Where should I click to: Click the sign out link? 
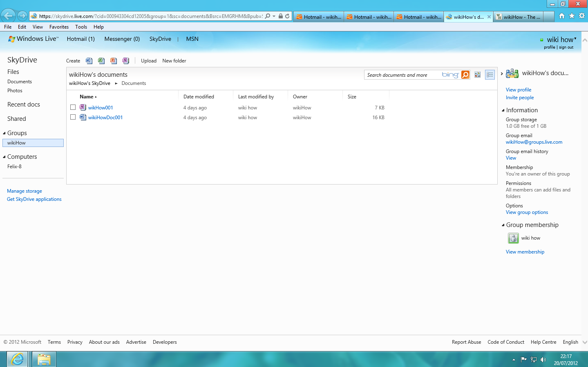pyautogui.click(x=566, y=47)
